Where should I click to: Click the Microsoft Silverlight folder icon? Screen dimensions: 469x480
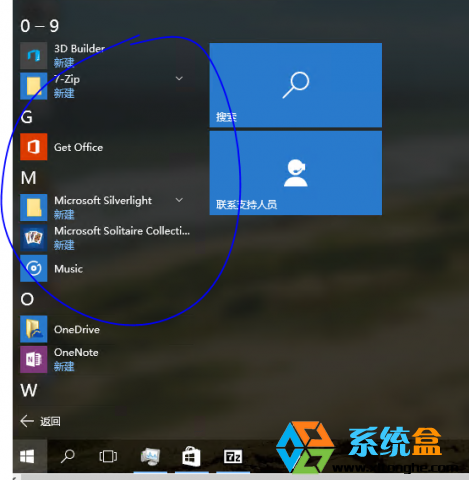point(33,207)
